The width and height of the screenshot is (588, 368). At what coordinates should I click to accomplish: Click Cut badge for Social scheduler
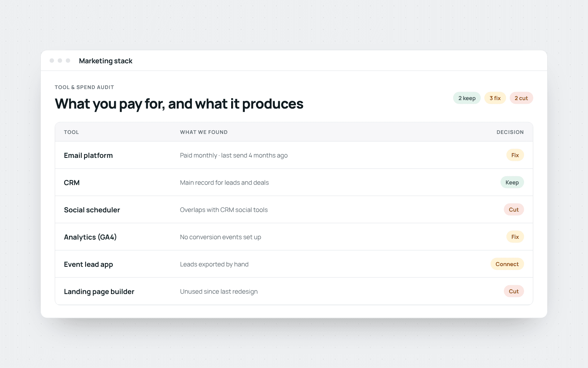(x=514, y=209)
